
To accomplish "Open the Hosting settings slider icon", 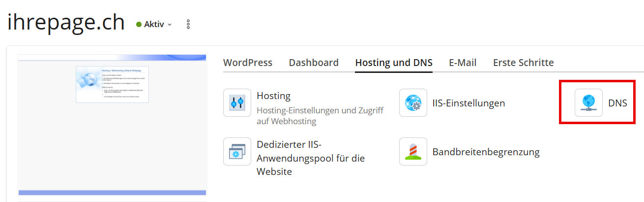I will click(x=237, y=102).
